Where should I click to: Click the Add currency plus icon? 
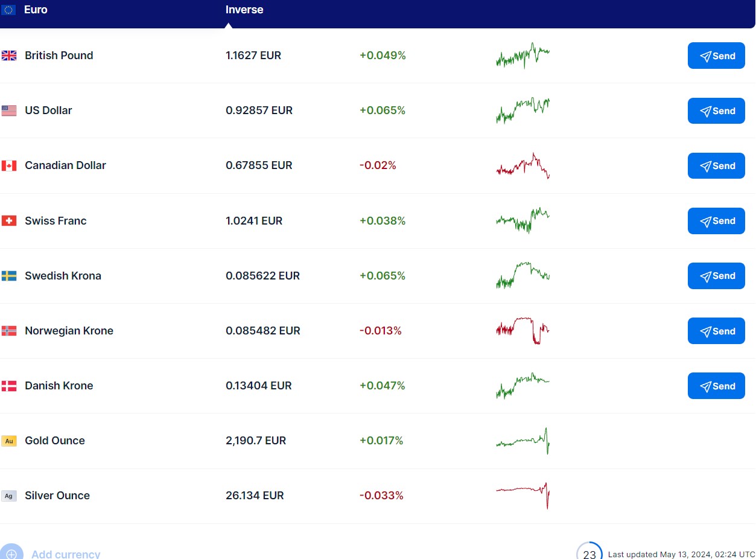tap(11, 554)
